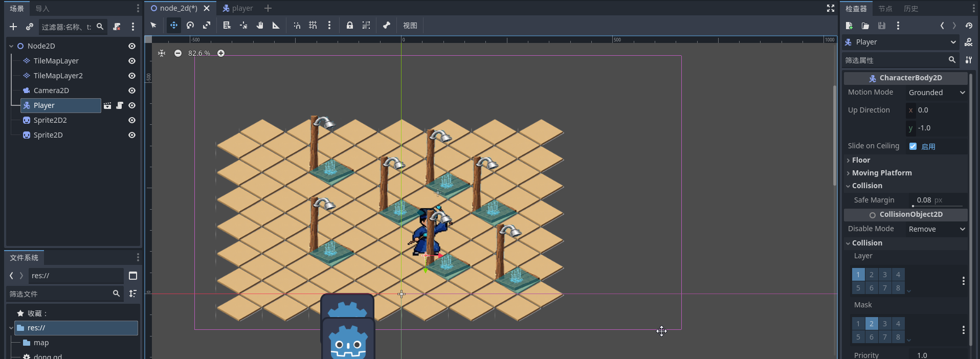
Task: Disable the Slide on Ceiling checkbox
Action: coord(913,146)
